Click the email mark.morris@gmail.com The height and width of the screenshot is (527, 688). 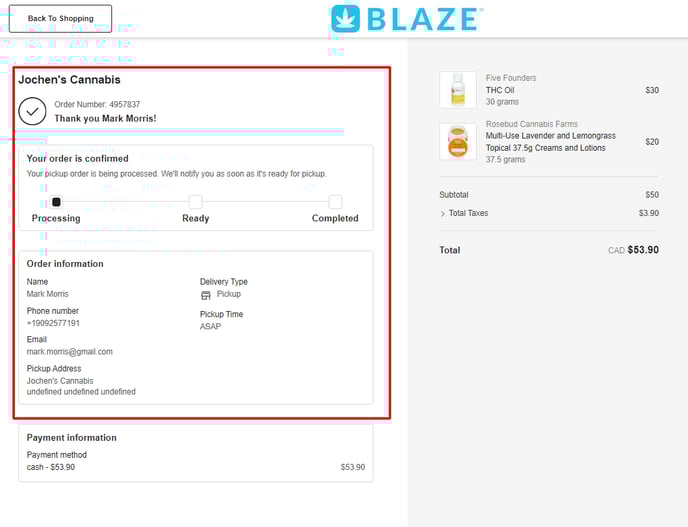[x=70, y=351]
